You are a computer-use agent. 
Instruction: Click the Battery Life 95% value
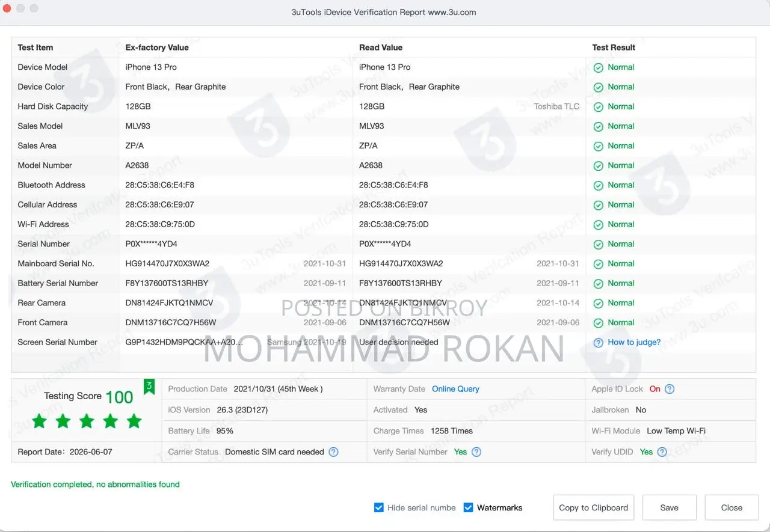(x=225, y=431)
